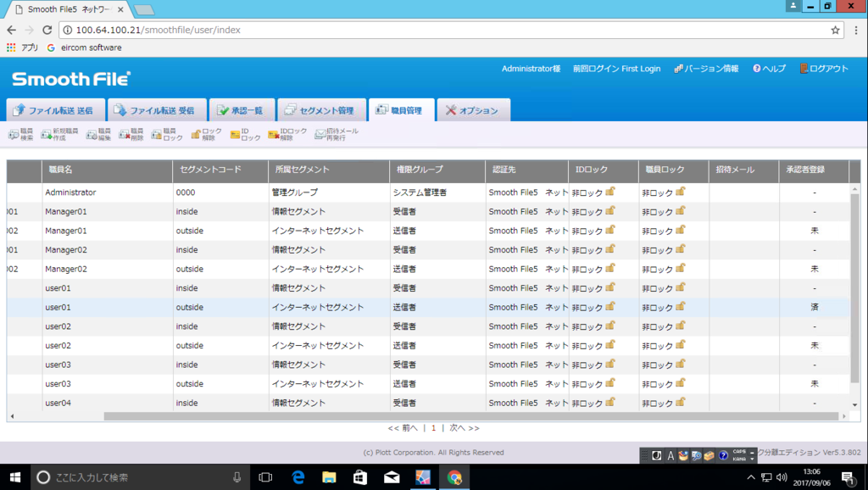Open the アプリ apps shortcut

tap(22, 47)
